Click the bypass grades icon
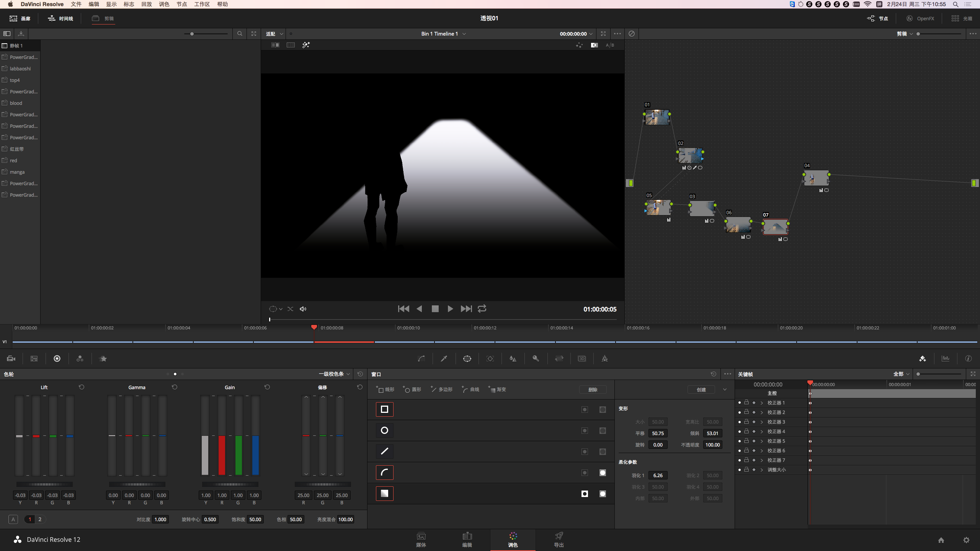The height and width of the screenshot is (551, 980). tap(632, 34)
